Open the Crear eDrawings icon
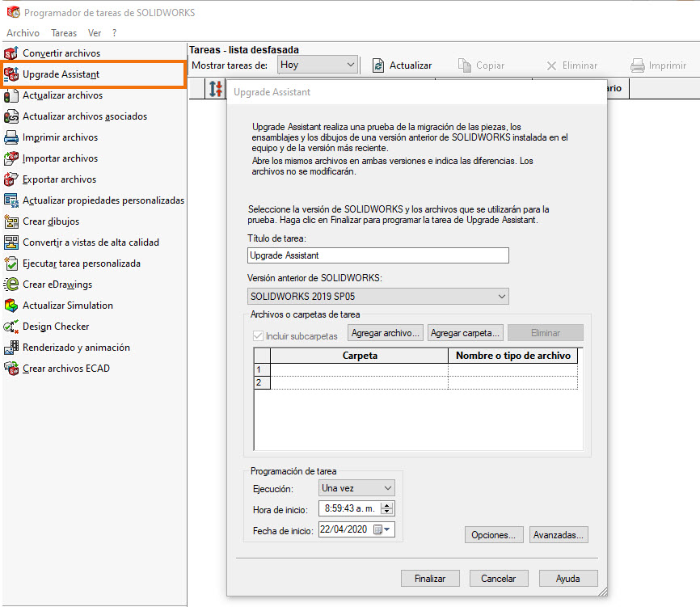This screenshot has height=607, width=700. tap(11, 285)
